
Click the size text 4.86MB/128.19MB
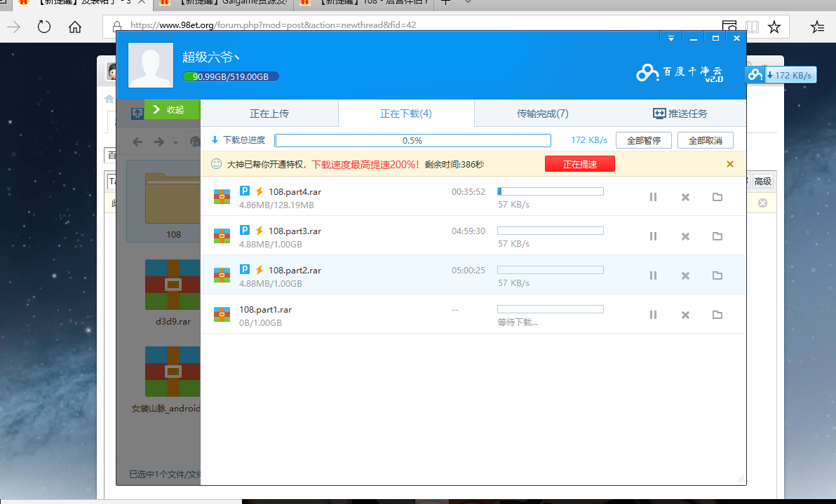(x=276, y=205)
